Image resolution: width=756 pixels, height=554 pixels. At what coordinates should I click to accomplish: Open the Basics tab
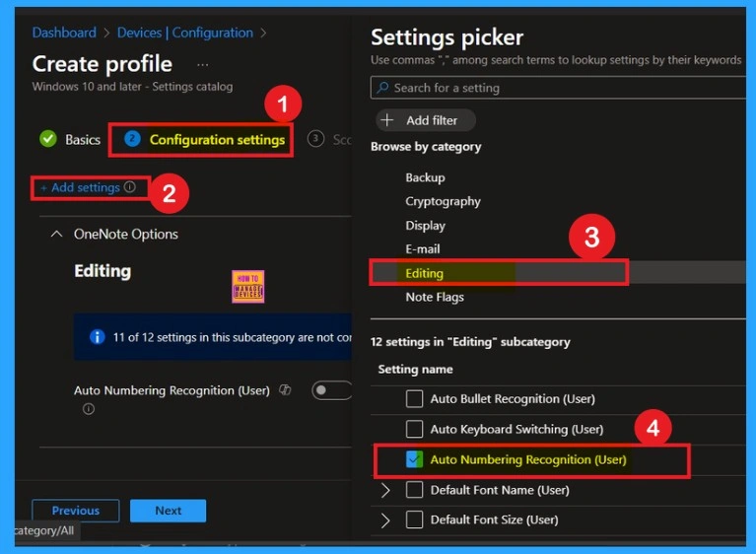70,139
